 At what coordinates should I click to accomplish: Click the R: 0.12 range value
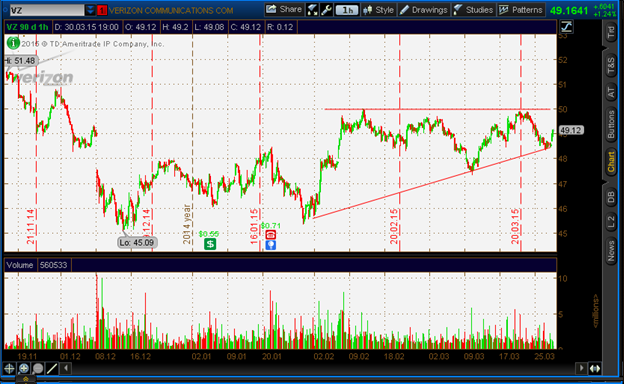coord(280,27)
